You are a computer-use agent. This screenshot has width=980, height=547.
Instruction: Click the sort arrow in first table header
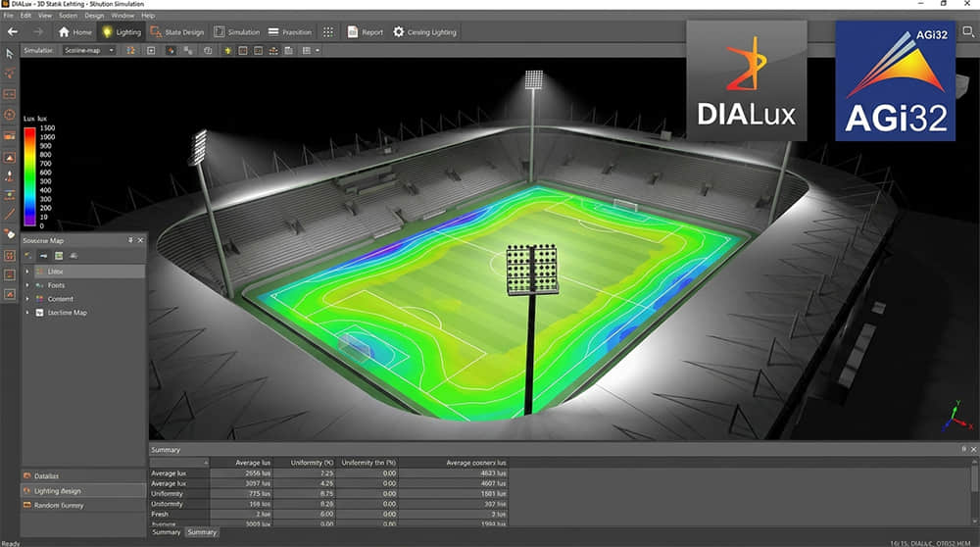pyautogui.click(x=206, y=463)
